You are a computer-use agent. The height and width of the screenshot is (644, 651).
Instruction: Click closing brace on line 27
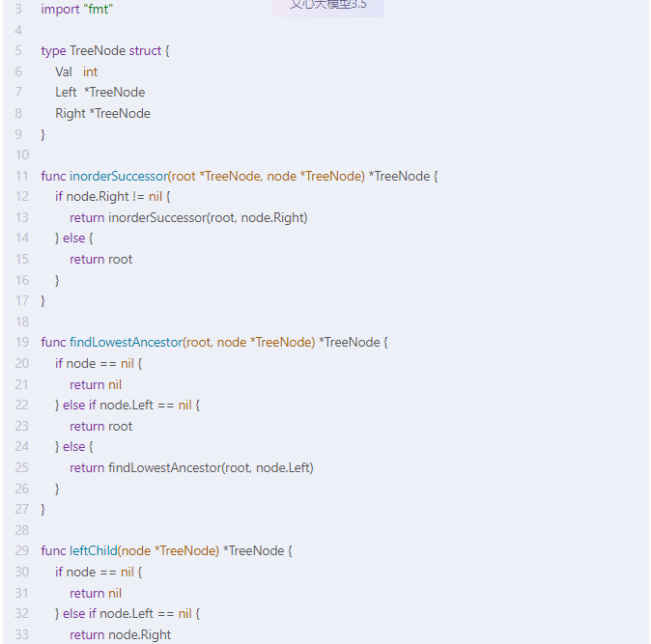pyautogui.click(x=42, y=509)
